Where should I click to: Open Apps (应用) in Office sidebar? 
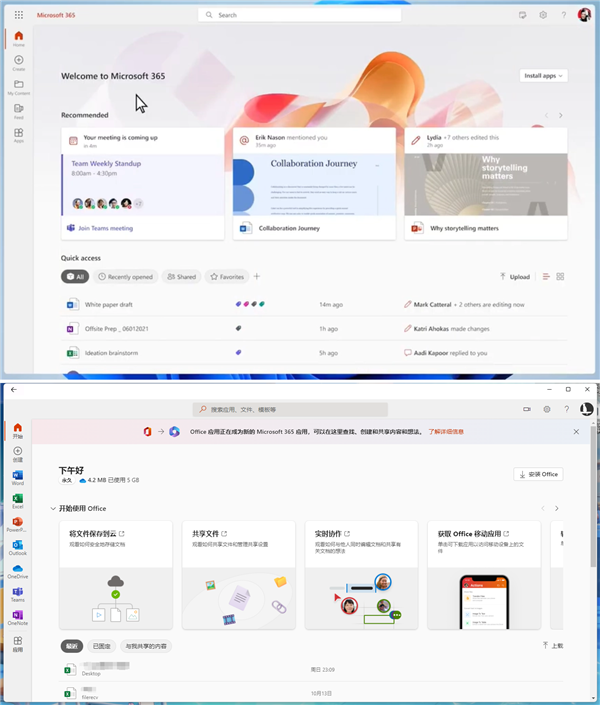18,644
